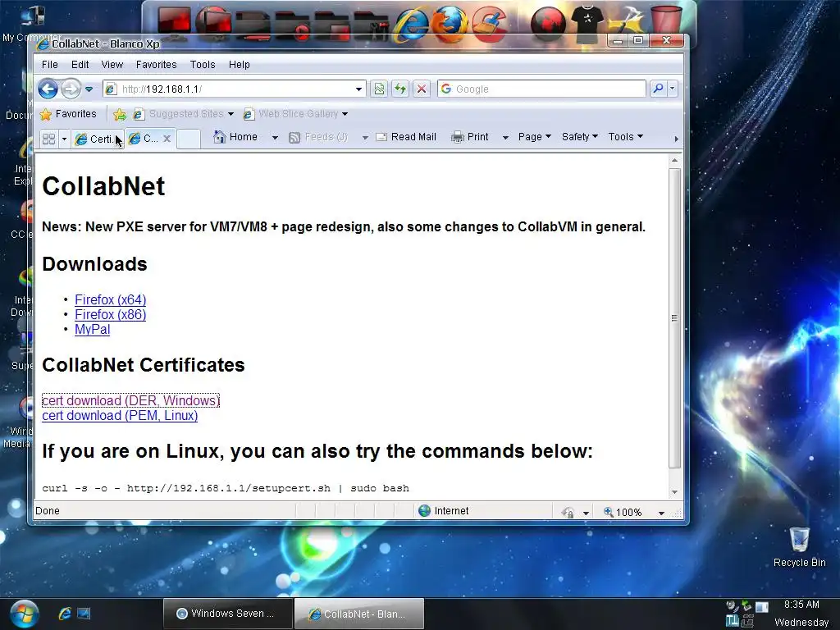840x630 pixels.
Task: Click Show Desktop quick launch icon
Action: (84, 614)
